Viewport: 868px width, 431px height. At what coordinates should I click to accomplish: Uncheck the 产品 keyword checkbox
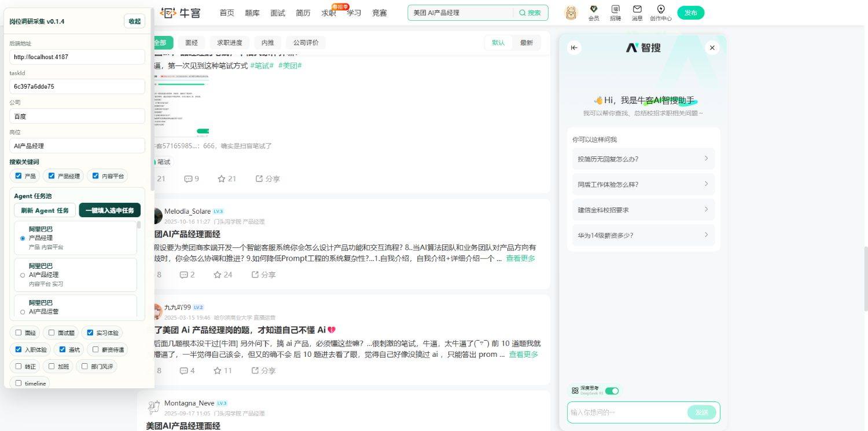pos(19,176)
